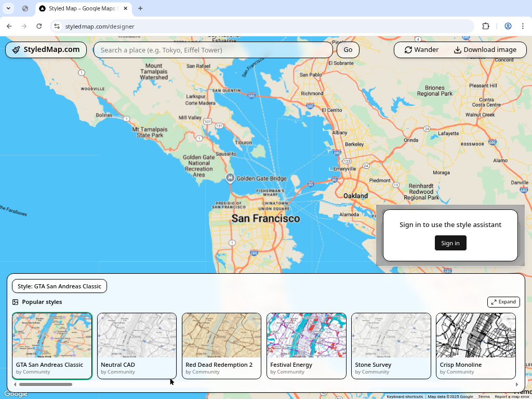Click the Bolinas label on map
This screenshot has width=532, height=399.
tap(104, 115)
